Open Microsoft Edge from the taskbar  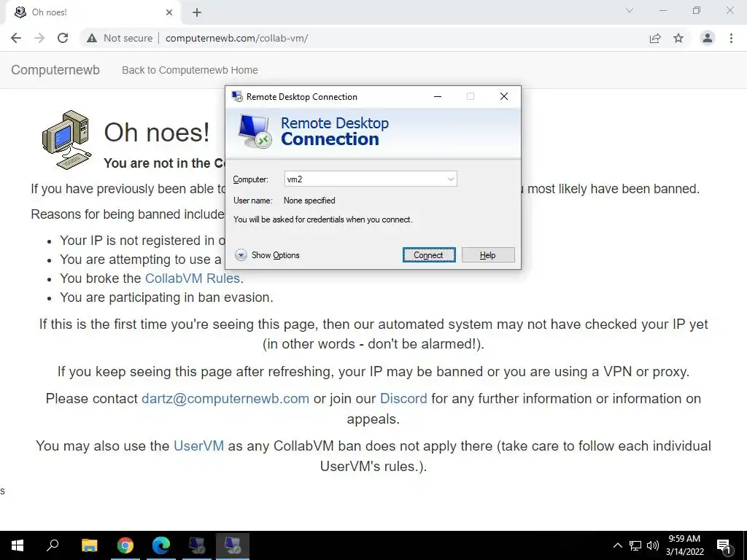tap(161, 545)
